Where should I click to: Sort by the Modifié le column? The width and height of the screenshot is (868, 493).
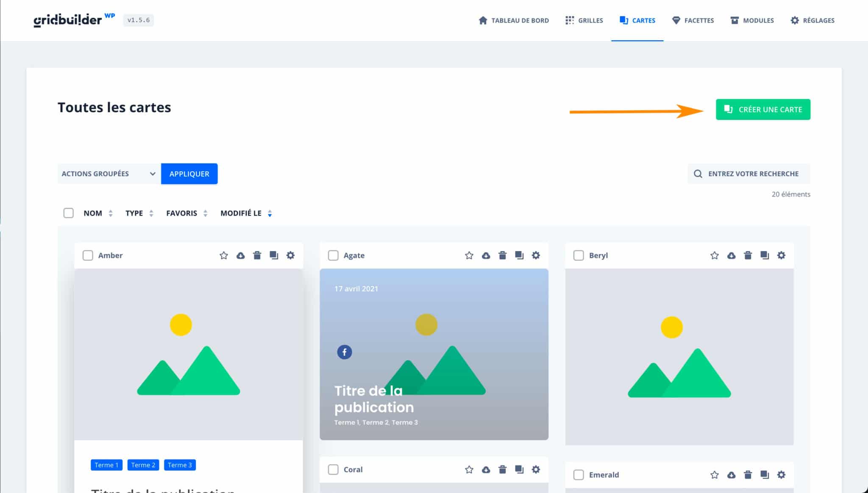tap(240, 213)
